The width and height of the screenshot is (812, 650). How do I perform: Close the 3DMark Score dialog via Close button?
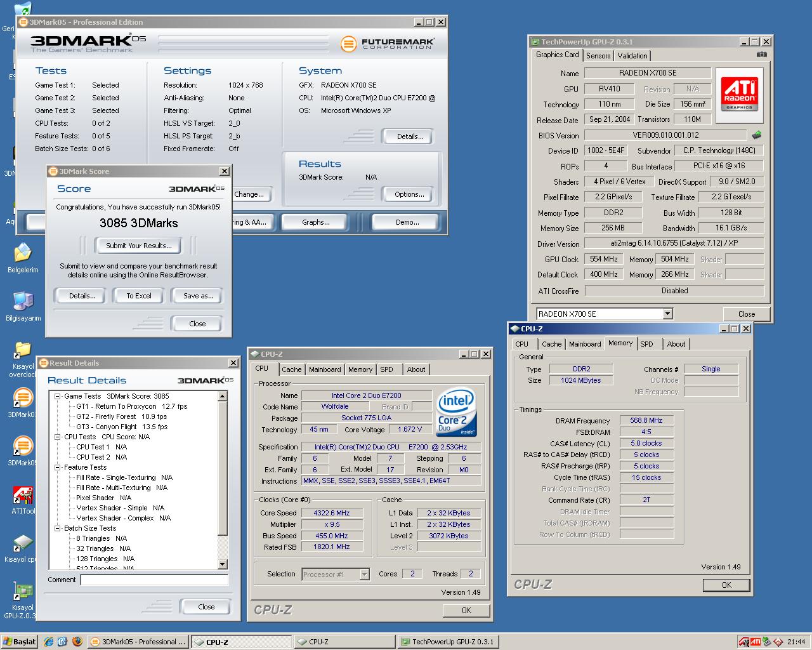point(197,324)
